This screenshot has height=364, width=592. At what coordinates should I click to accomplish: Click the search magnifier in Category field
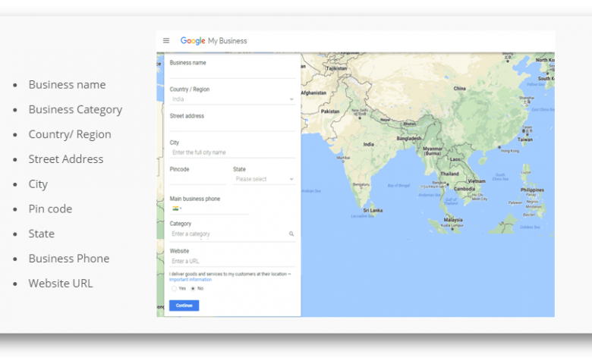point(291,234)
